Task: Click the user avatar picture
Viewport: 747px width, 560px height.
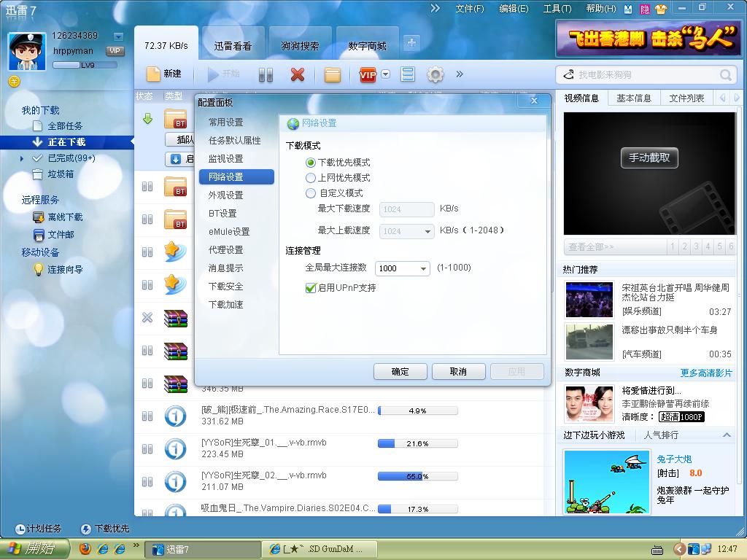Action: coord(27,52)
